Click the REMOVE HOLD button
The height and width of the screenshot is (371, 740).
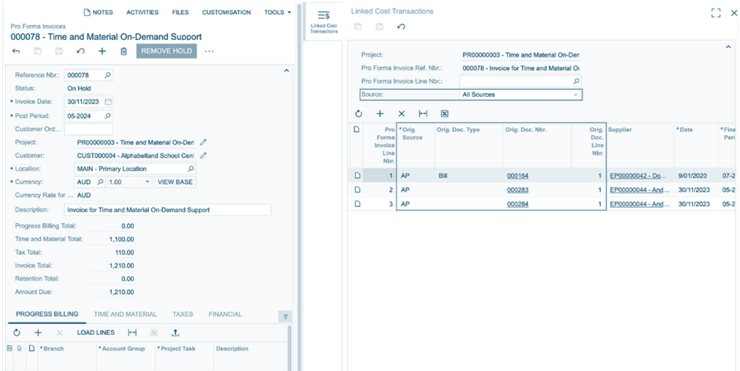pyautogui.click(x=167, y=51)
